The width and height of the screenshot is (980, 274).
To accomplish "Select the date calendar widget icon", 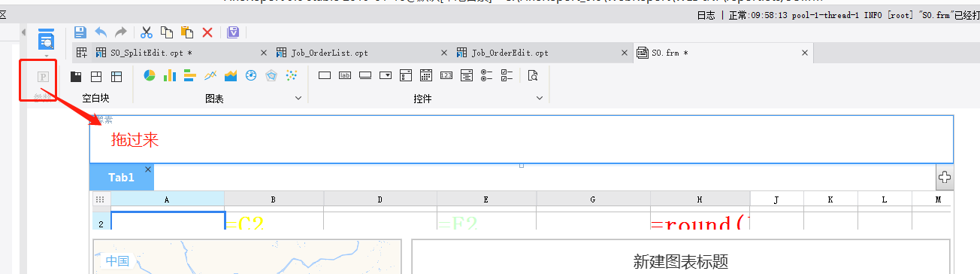I will 426,75.
